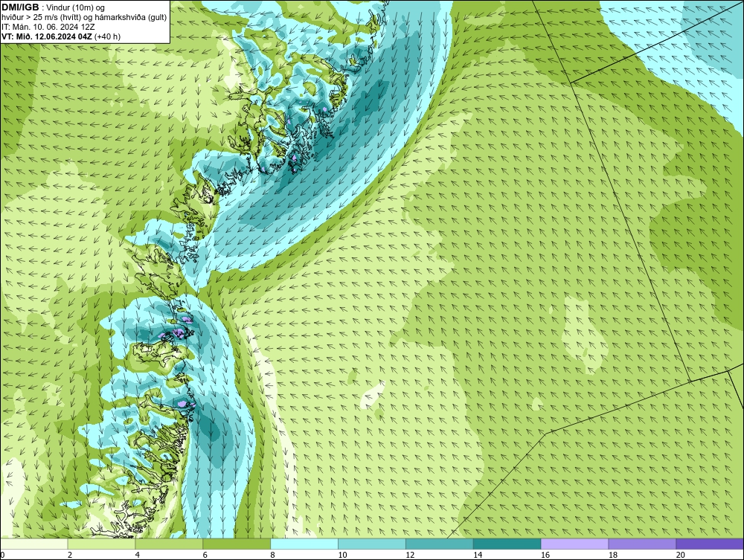The image size is (744, 560).
Task: Click the legend scale label '16'
Action: 545,555
